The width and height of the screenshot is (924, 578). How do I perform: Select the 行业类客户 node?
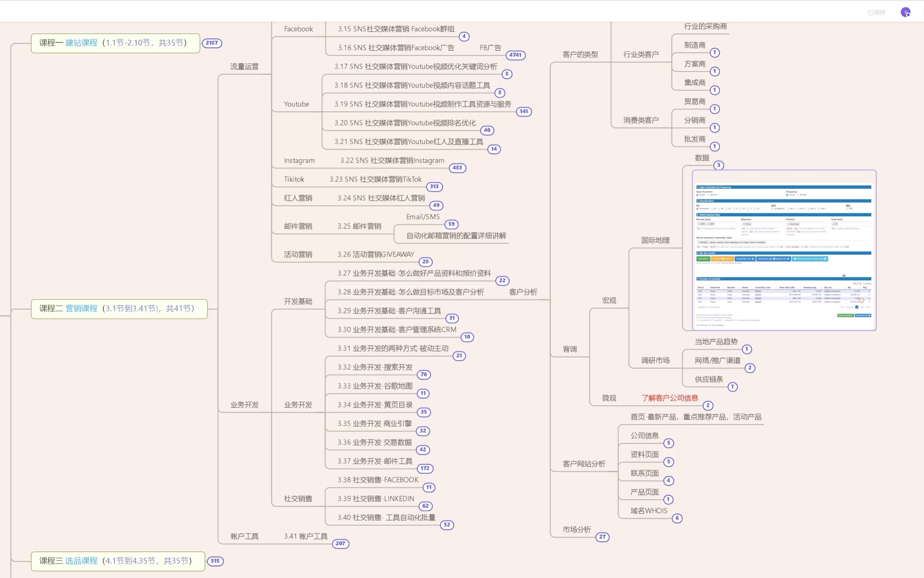(x=641, y=54)
